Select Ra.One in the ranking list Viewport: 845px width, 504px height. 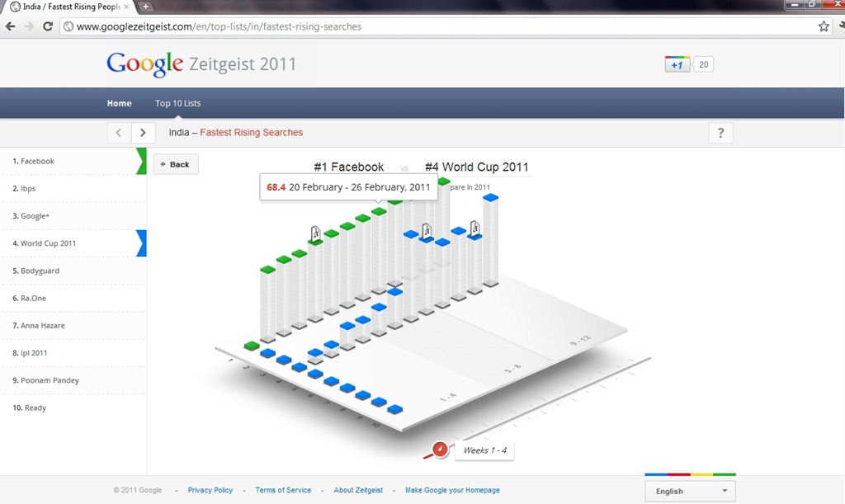tap(73, 299)
